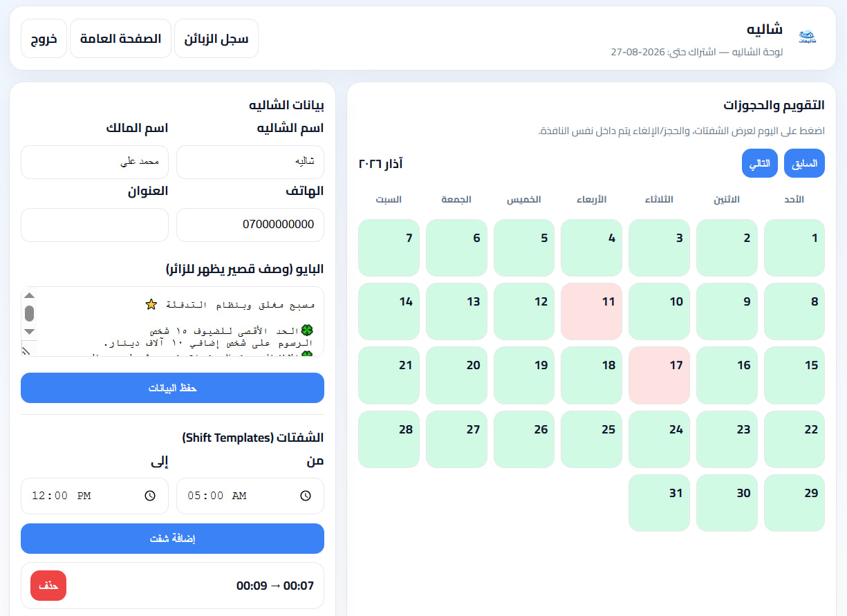
Task: Click the owner name field showing محمد علي
Action: pos(95,162)
